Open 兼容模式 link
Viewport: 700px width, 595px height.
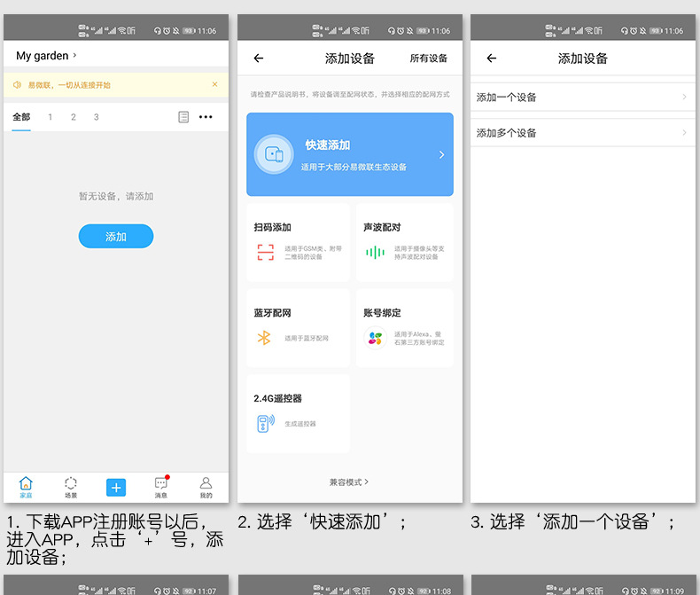[x=349, y=482]
